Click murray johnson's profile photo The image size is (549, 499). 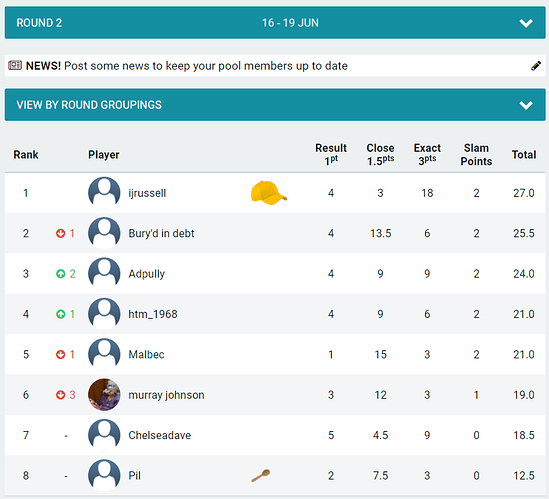[104, 395]
